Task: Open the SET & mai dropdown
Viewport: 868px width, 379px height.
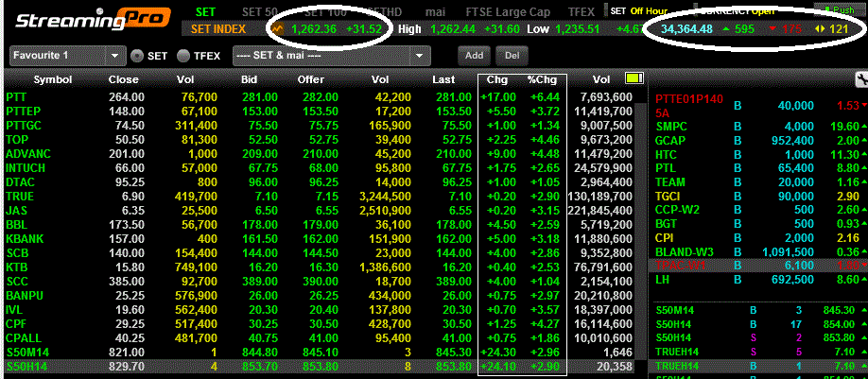Action: [332, 56]
